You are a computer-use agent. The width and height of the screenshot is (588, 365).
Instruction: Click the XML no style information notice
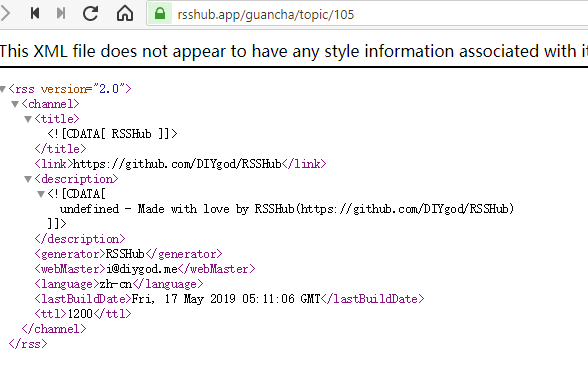pyautogui.click(x=294, y=51)
